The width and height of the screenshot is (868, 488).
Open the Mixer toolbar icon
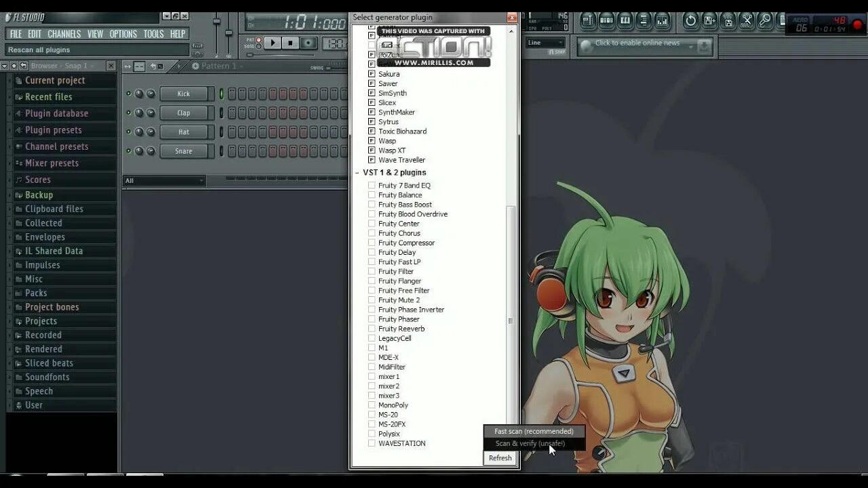662,20
